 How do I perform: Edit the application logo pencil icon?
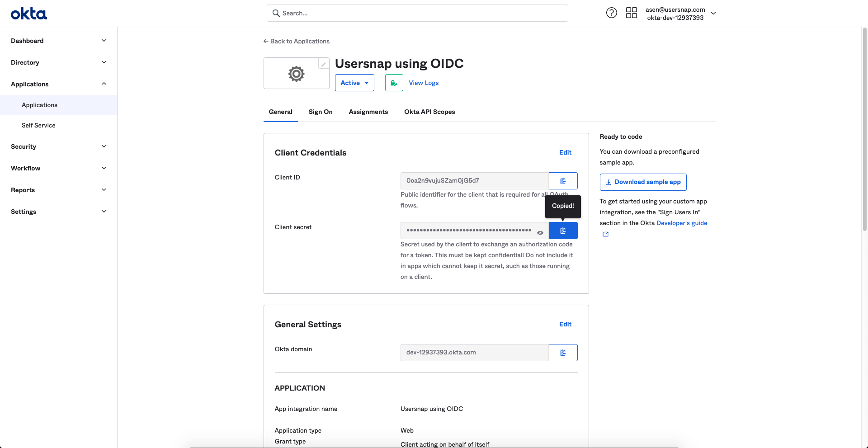point(323,64)
